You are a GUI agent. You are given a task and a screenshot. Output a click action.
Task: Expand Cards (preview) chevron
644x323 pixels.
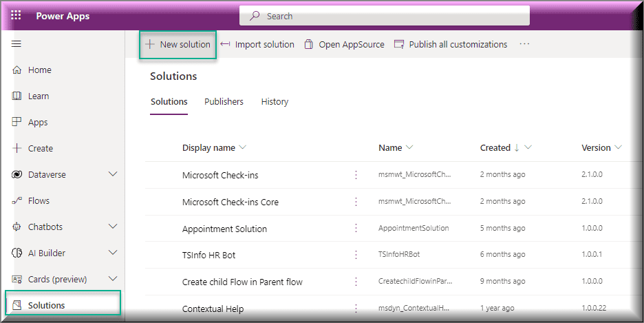click(x=113, y=279)
